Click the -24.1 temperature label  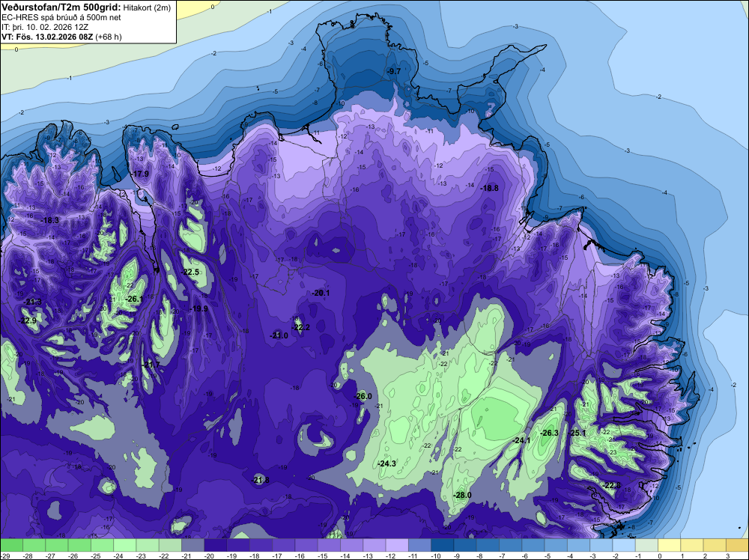click(x=521, y=440)
